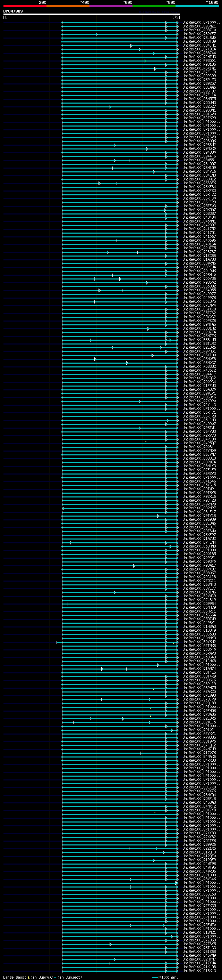Open hit UniRef100_B7FLK9

199,72
